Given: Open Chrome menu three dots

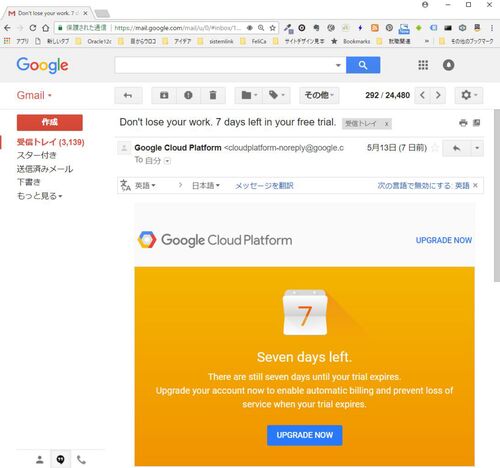Looking at the screenshot, I should pos(492,28).
